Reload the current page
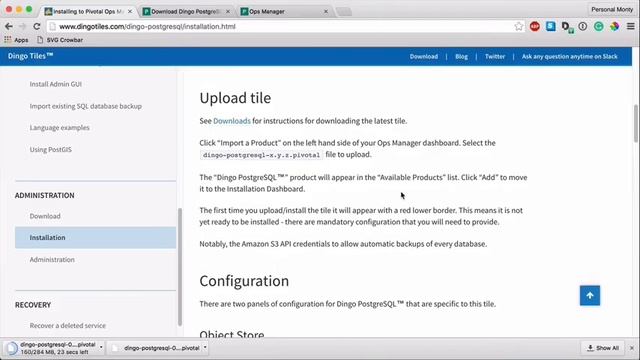 coord(37,27)
